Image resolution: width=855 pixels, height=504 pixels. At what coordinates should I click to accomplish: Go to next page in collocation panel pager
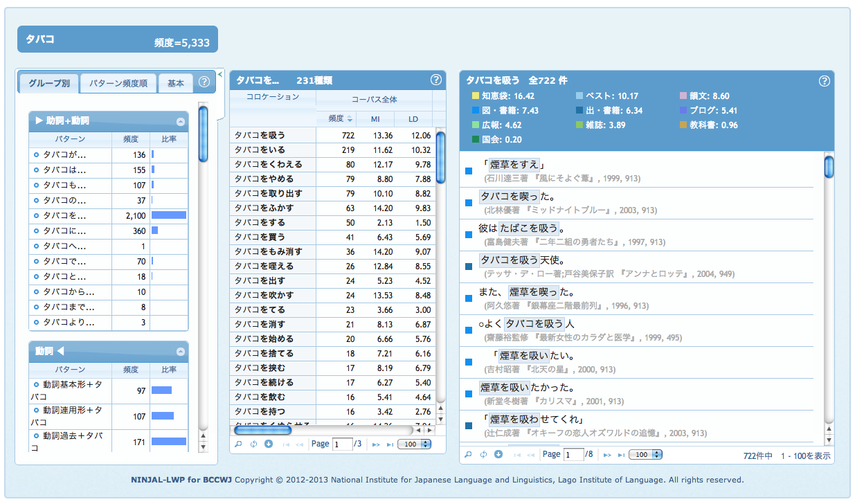[x=376, y=444]
